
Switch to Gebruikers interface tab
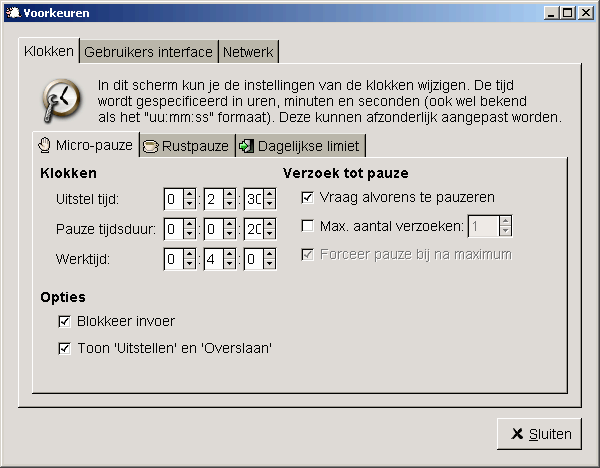[148, 51]
